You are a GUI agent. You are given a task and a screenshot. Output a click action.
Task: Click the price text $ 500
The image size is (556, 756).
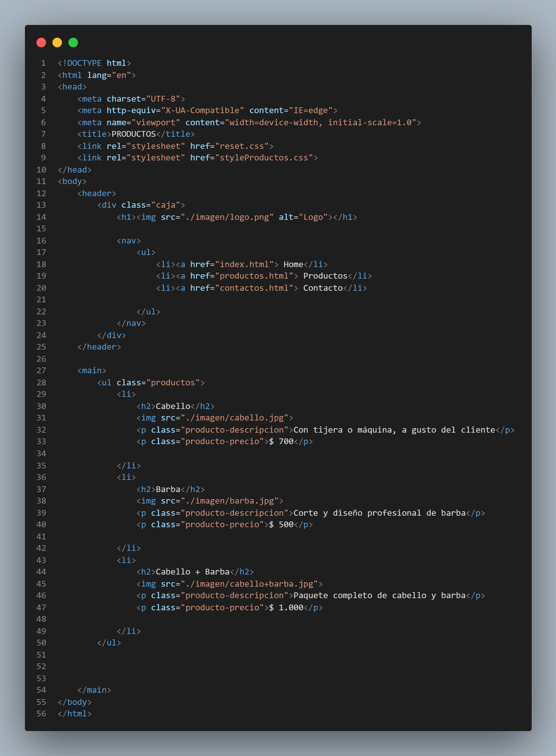(x=282, y=525)
